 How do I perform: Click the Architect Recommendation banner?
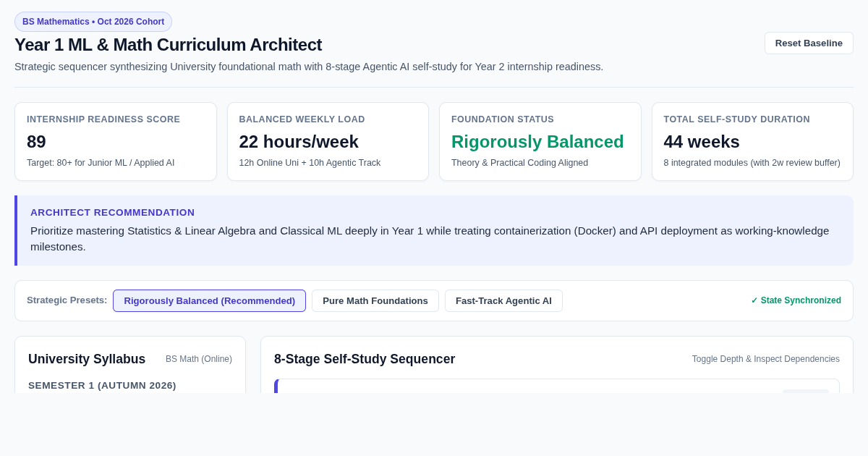click(x=434, y=230)
